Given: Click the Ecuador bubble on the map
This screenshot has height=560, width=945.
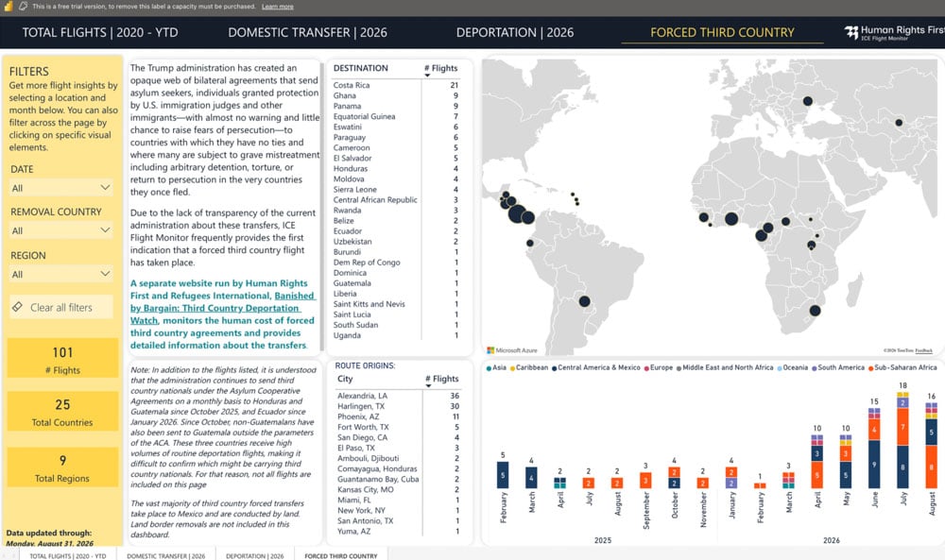Looking at the screenshot, I should point(530,244).
